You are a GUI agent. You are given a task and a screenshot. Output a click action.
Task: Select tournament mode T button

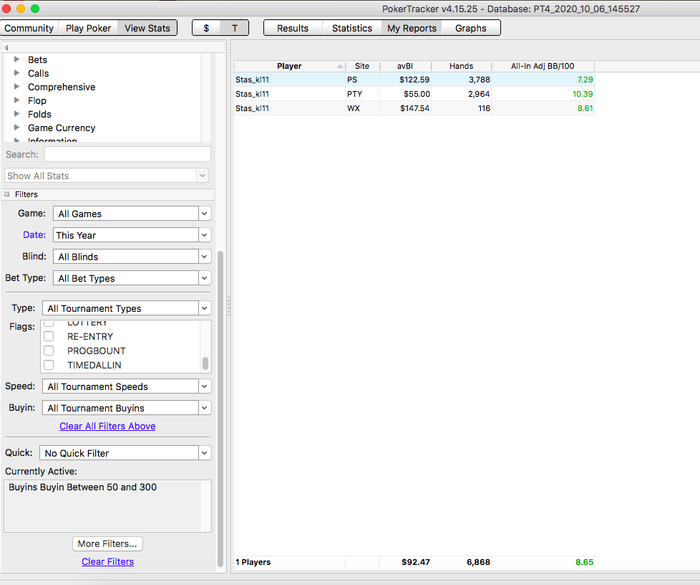point(235,28)
